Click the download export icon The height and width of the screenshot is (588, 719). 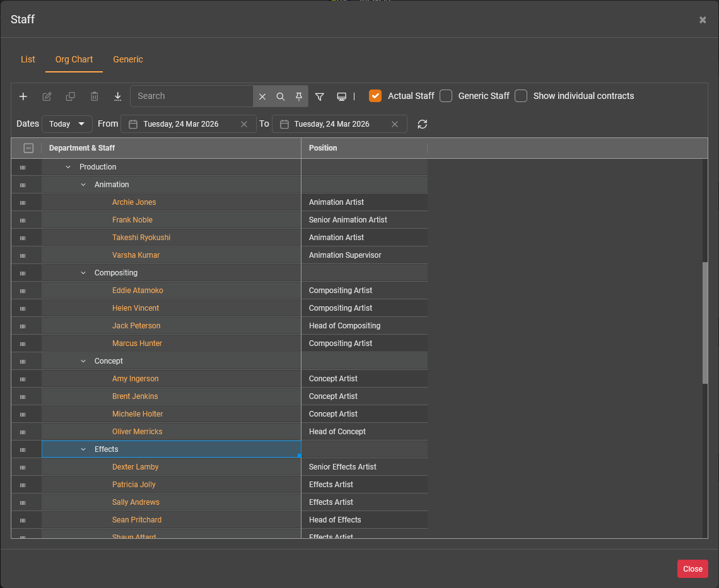point(118,96)
